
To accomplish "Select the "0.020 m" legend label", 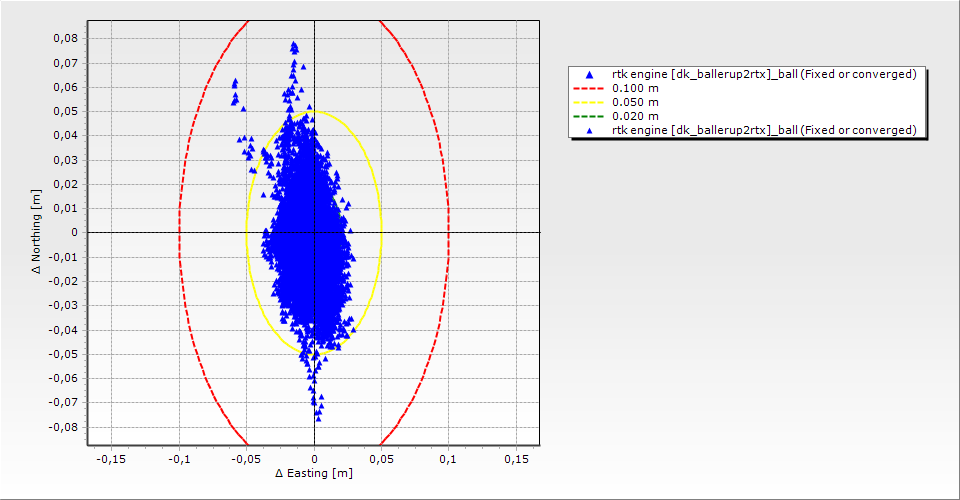I will point(636,116).
